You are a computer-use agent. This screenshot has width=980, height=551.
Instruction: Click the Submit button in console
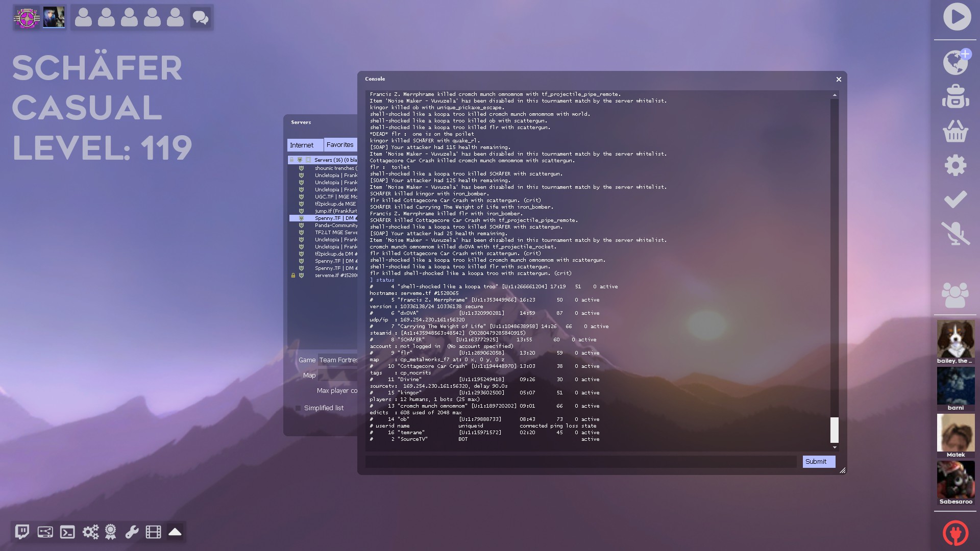click(x=818, y=462)
